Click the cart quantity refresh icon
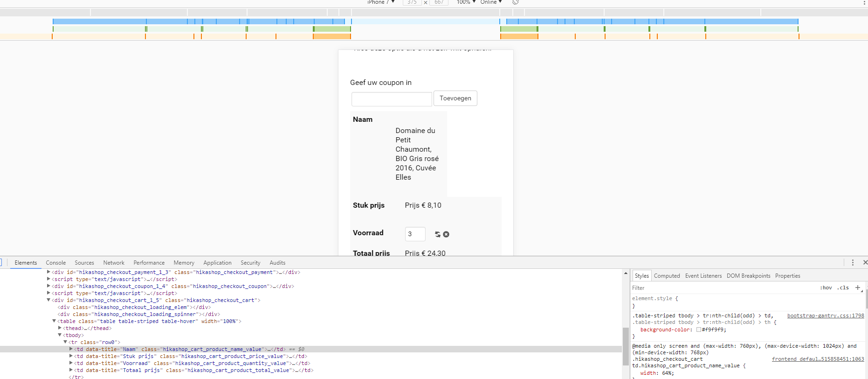The image size is (868, 379). click(438, 234)
